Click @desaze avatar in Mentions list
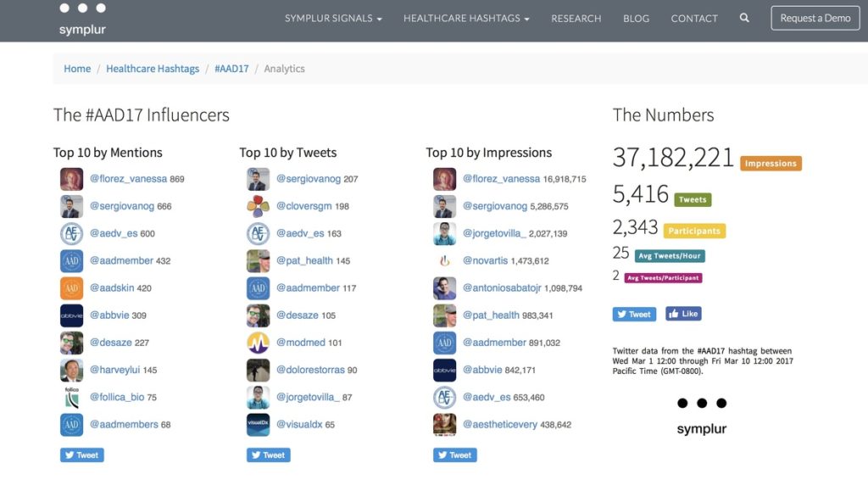 tap(71, 343)
